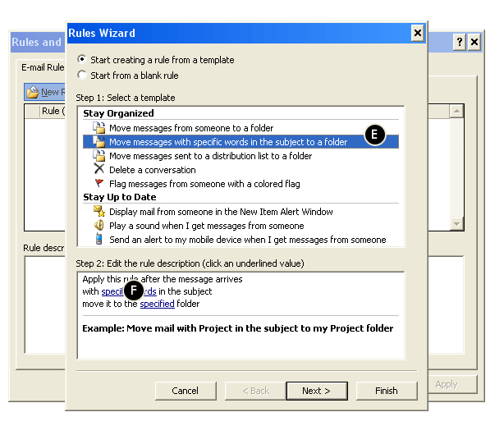Viewport: 504px width, 435px height.
Task: Click the icon for 'Move messages with specific words'
Action: 99,142
